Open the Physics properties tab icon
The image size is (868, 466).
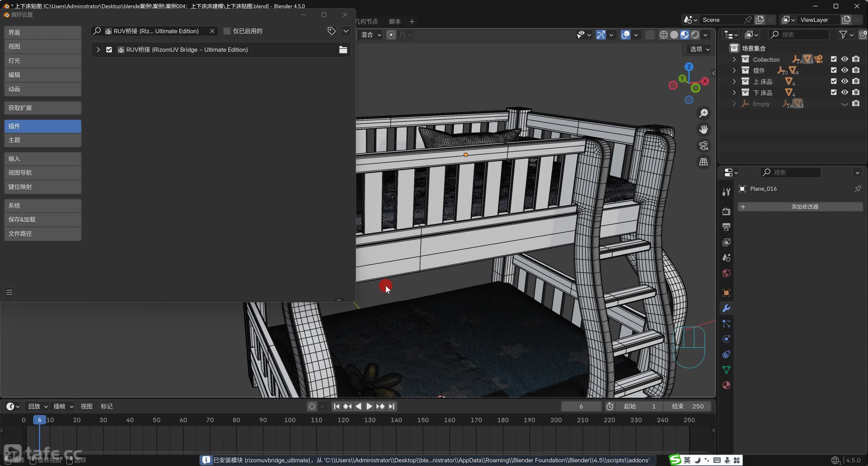tap(726, 339)
